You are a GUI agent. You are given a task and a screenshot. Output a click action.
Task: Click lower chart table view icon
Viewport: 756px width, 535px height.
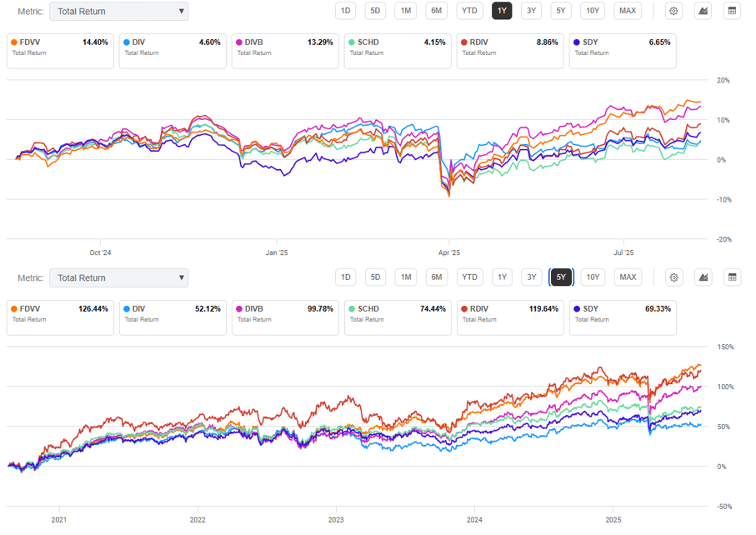point(732,277)
